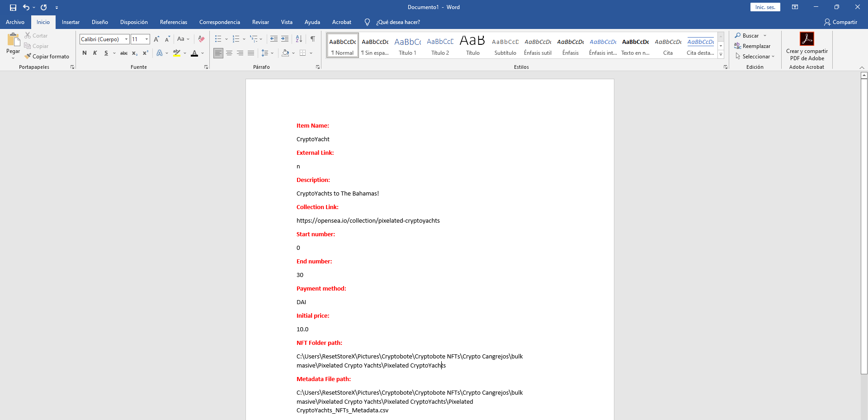Screen dimensions: 868x420
Task: Center the paragraph text
Action: [229, 53]
